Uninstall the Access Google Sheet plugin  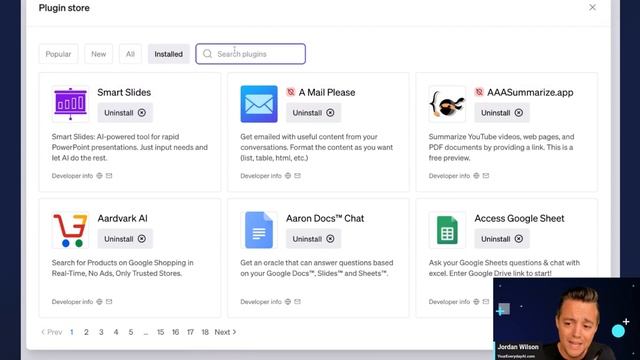pos(502,239)
